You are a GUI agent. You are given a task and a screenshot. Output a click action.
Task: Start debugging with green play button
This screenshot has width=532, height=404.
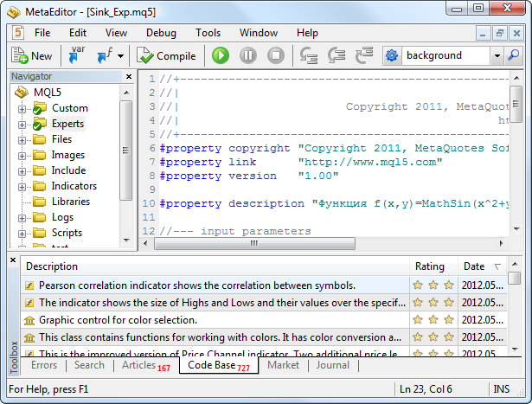221,55
